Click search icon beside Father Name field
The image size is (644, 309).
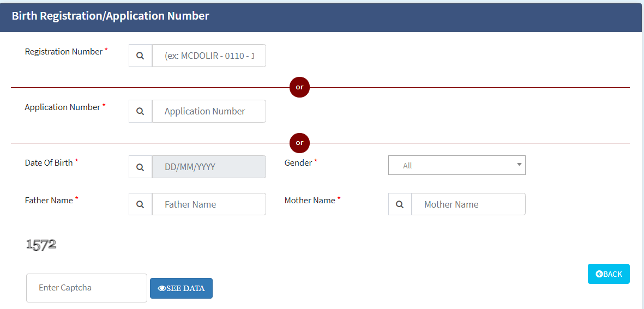[x=140, y=204]
